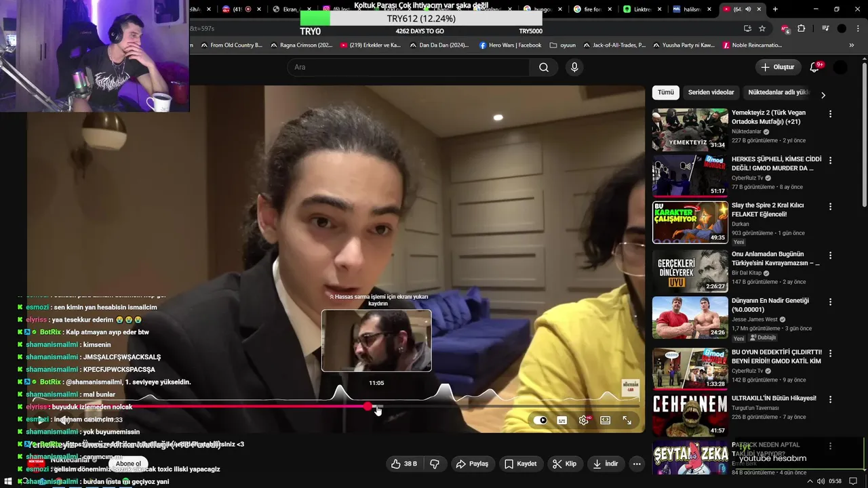868x488 pixels.
Task: Click the page vertical scrollbar
Action: tap(864, 136)
